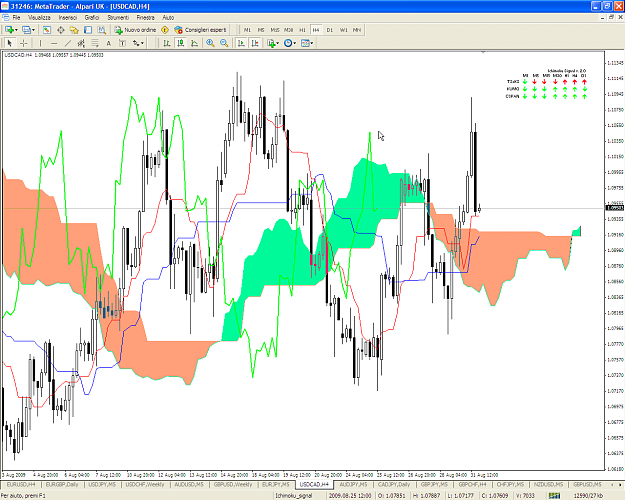Select H1 timeframe button
This screenshot has width=625, height=500.
(x=302, y=30)
